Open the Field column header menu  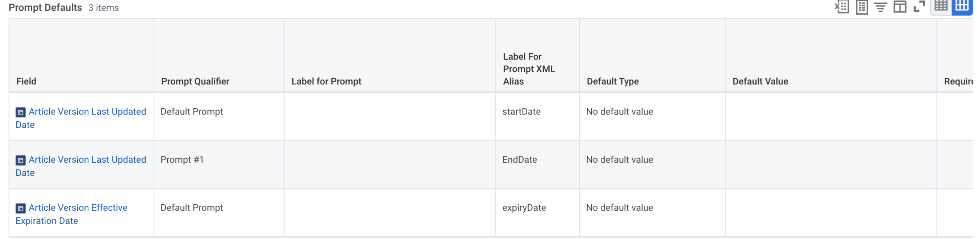[26, 81]
